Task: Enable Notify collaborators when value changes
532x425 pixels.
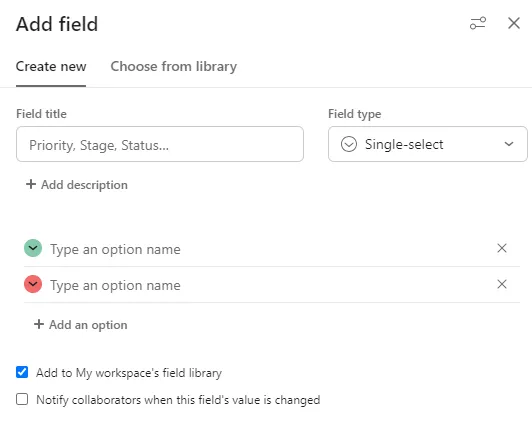Action: coord(22,399)
